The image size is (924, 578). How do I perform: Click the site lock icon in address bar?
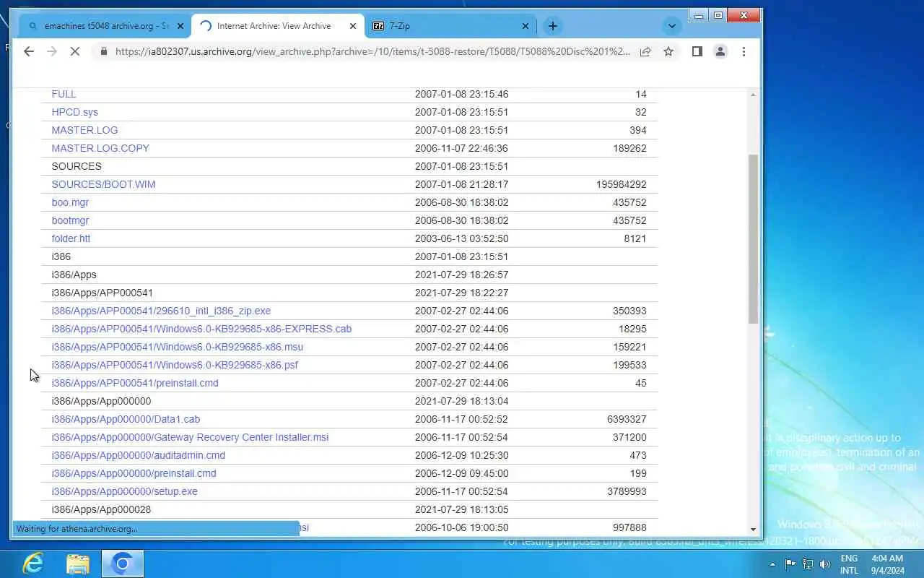104,51
